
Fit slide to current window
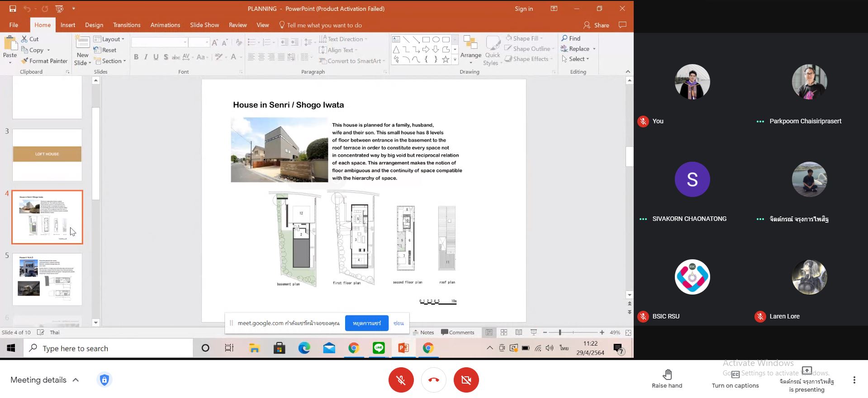628,332
